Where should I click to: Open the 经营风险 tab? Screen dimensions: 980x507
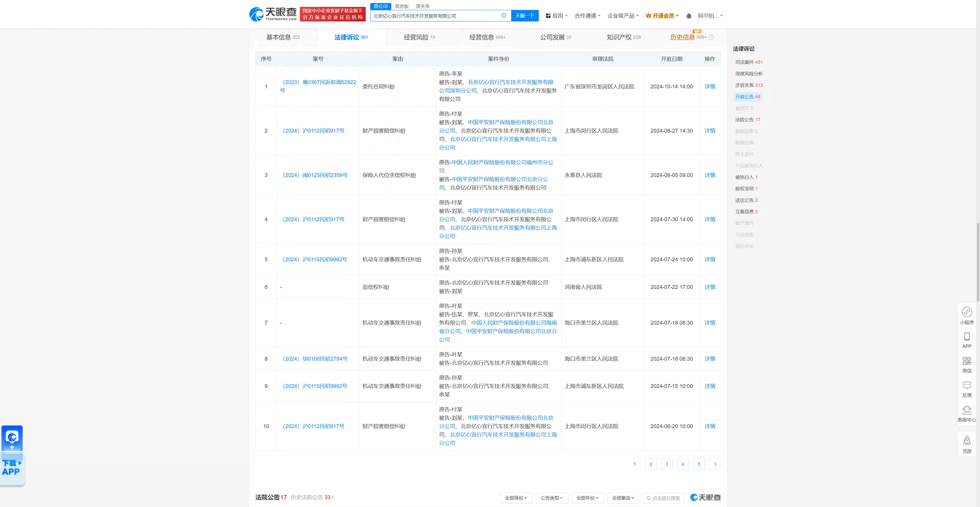pos(419,37)
